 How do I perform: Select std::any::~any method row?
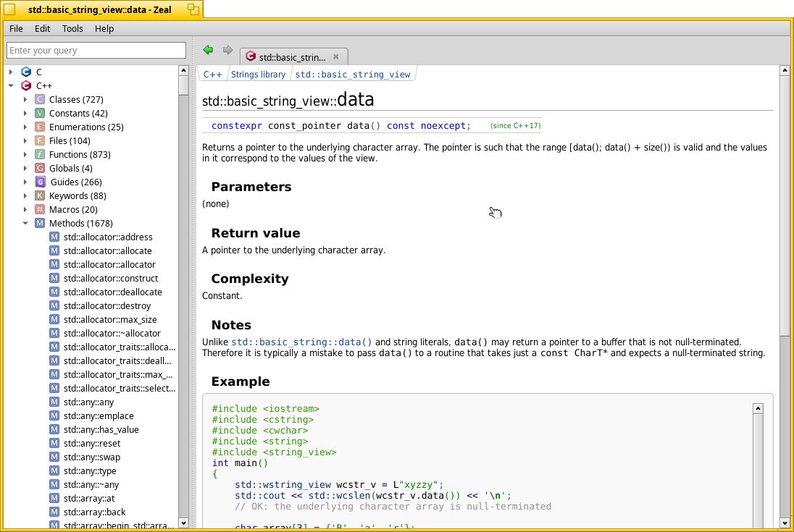[x=91, y=484]
